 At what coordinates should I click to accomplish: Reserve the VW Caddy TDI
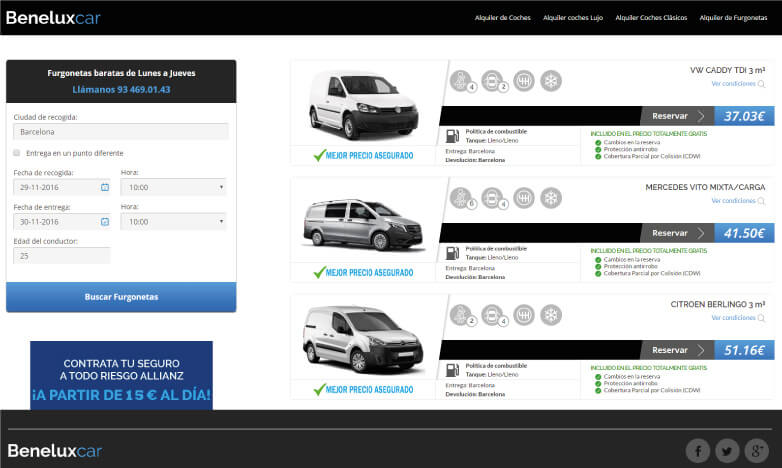click(677, 116)
